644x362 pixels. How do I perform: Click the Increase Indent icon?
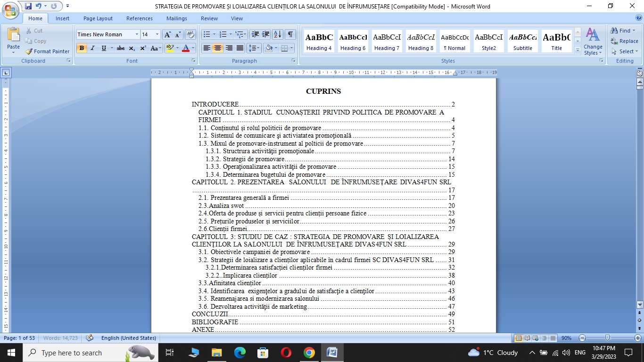tap(266, 34)
